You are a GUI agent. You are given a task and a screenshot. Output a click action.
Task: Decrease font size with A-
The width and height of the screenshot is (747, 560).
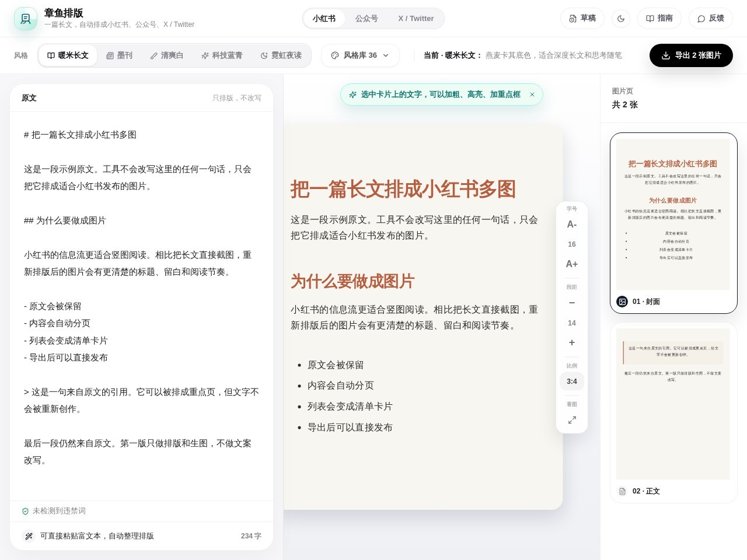click(x=572, y=225)
